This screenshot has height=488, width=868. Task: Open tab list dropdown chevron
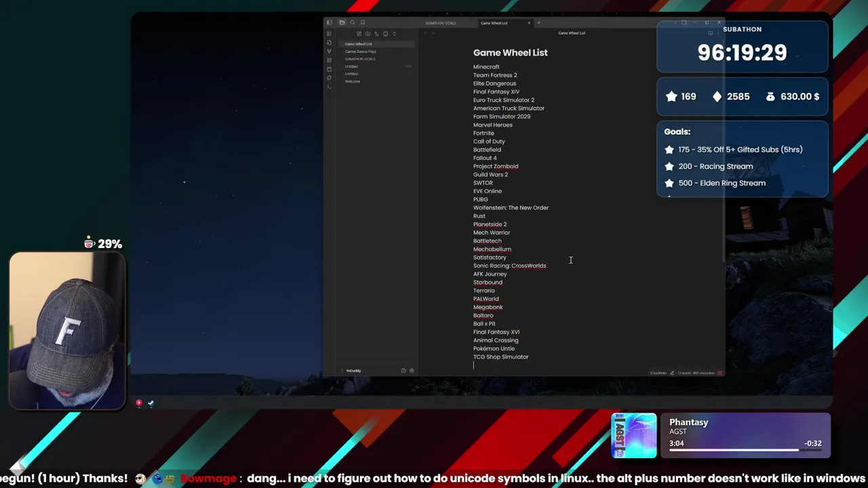click(x=675, y=22)
